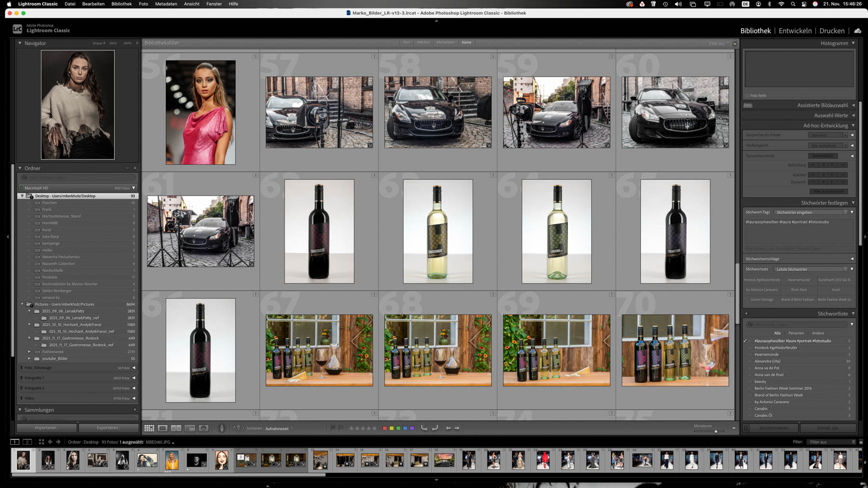The image size is (868, 488).
Task: Toggle filter switch at filmstrip right end
Action: 861,442
